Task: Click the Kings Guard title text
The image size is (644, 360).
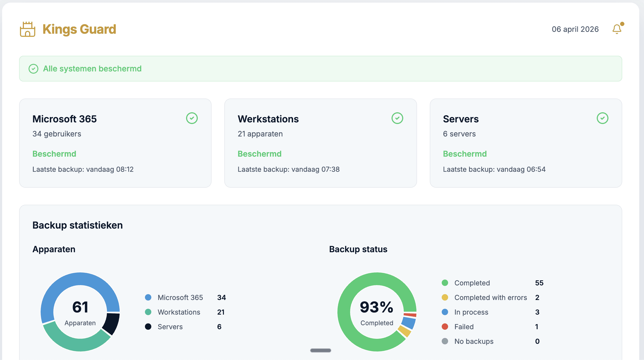Action: click(79, 29)
